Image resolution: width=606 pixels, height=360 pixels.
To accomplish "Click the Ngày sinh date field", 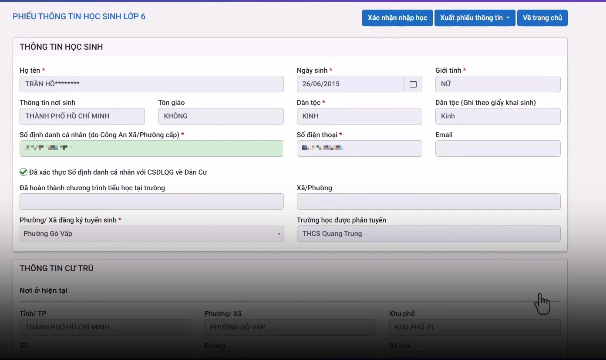I will coord(350,84).
